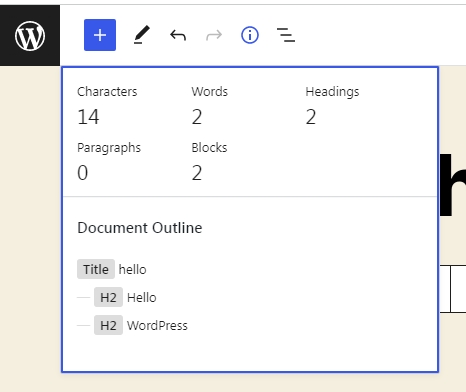The height and width of the screenshot is (392, 466).
Task: Open the block inserter plus button
Action: tap(100, 35)
